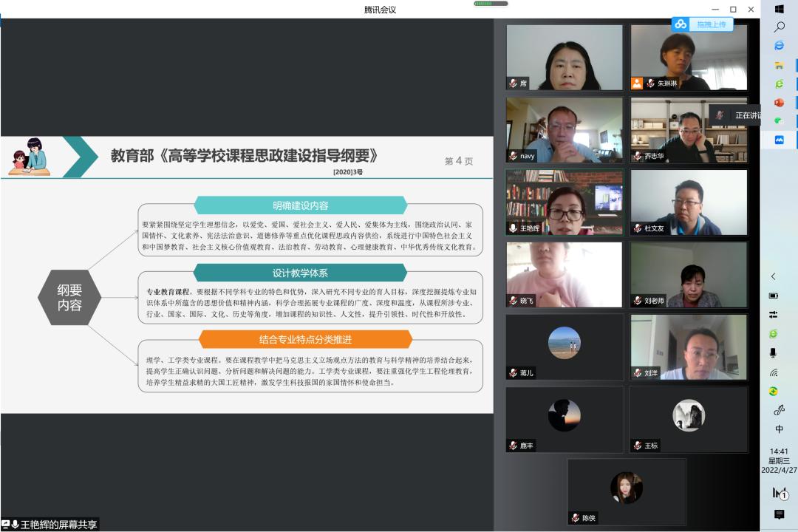Image resolution: width=798 pixels, height=532 pixels.
Task: Open Windows search from the taskbar
Action: coord(779,27)
